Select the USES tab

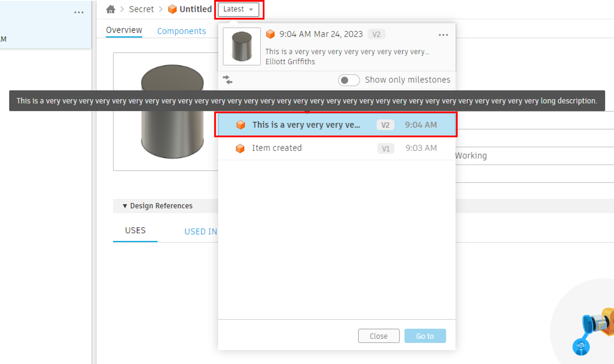pos(135,230)
